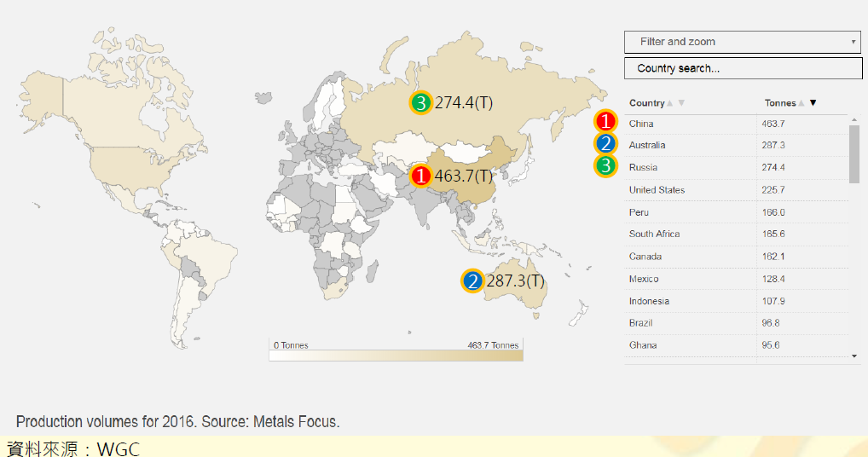Click the table scrollbar thumb
The image size is (868, 457).
pos(854,153)
